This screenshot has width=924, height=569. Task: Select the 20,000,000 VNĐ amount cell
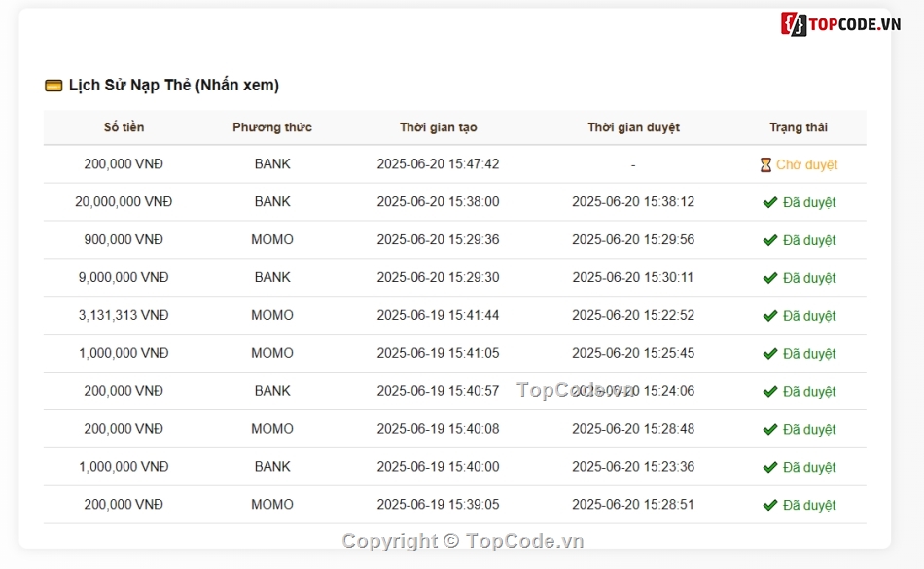point(124,201)
